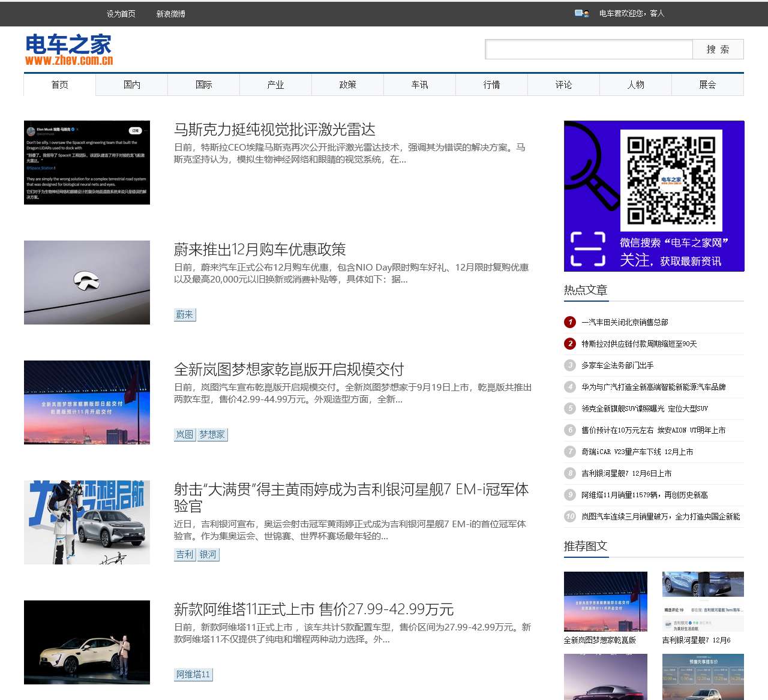Open the 星舰7 SUV article thumbnail
Viewport: 768px width, 700px height.
pyautogui.click(x=87, y=522)
